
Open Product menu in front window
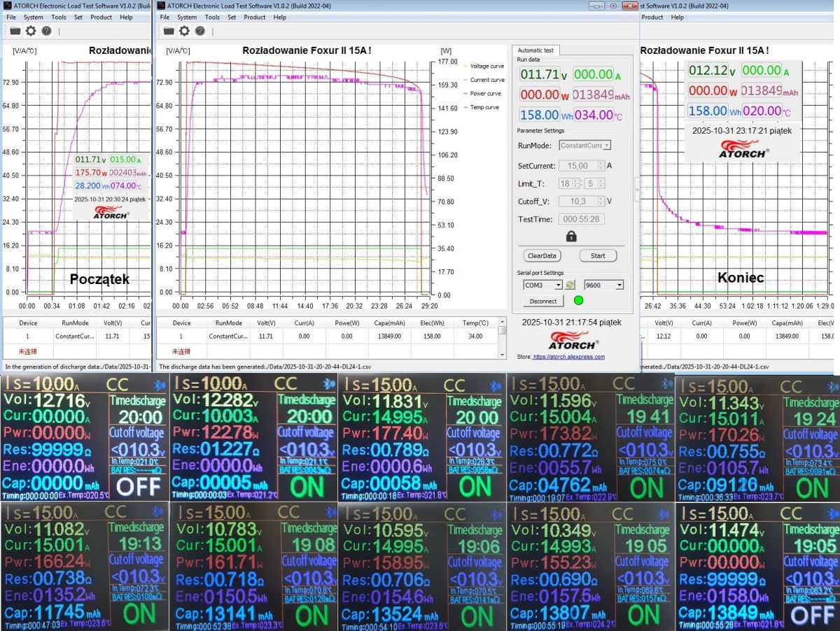tap(255, 17)
